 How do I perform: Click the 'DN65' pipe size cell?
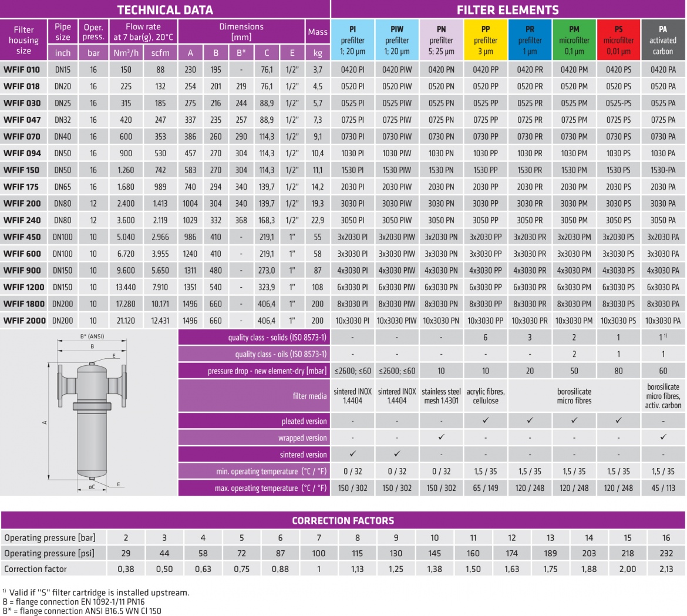pyautogui.click(x=63, y=187)
